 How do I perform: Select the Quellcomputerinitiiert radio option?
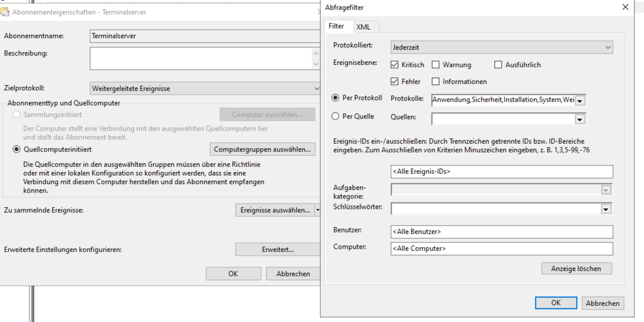point(17,149)
